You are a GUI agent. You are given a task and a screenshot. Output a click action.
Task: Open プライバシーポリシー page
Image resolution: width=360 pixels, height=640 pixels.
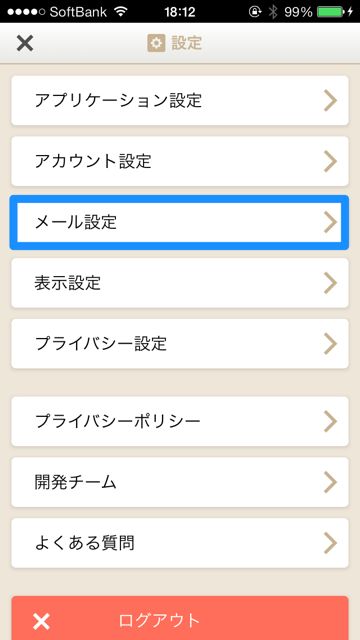pyautogui.click(x=180, y=421)
